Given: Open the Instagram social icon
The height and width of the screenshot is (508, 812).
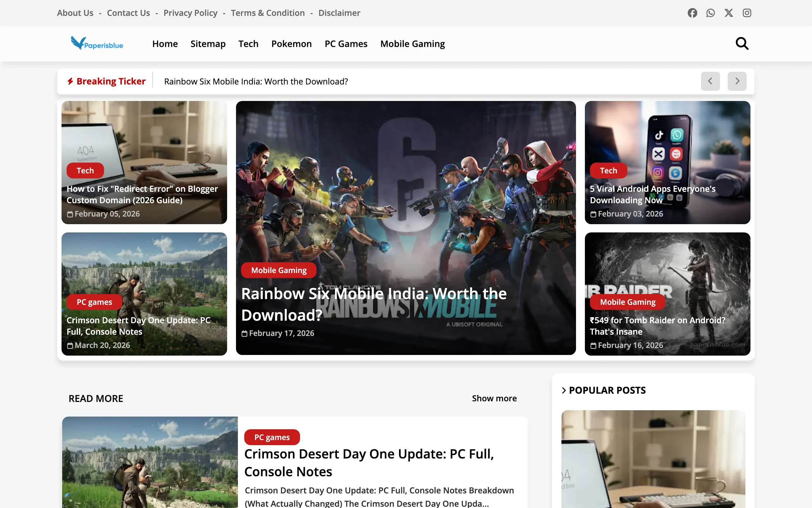Looking at the screenshot, I should [747, 13].
